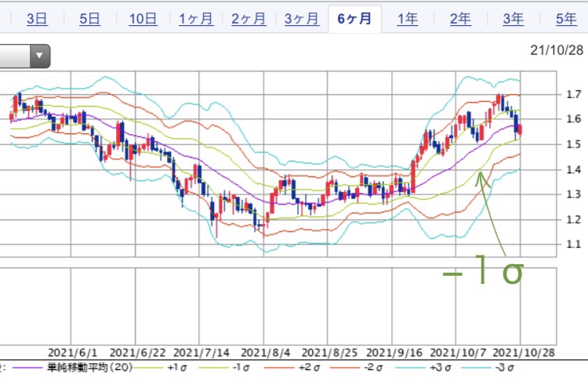Viewport: 588px width, 381px height.
Task: Click the purple moving average legend line
Action: (x=27, y=368)
